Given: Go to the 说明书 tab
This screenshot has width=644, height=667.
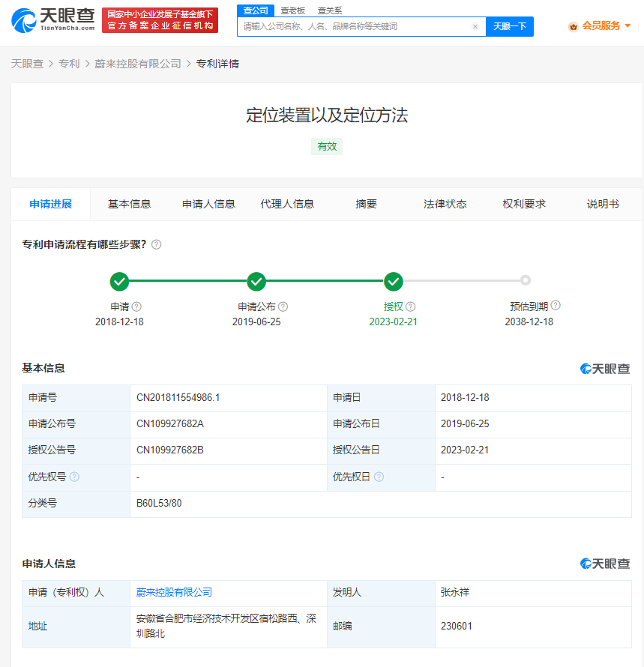Looking at the screenshot, I should coord(603,204).
